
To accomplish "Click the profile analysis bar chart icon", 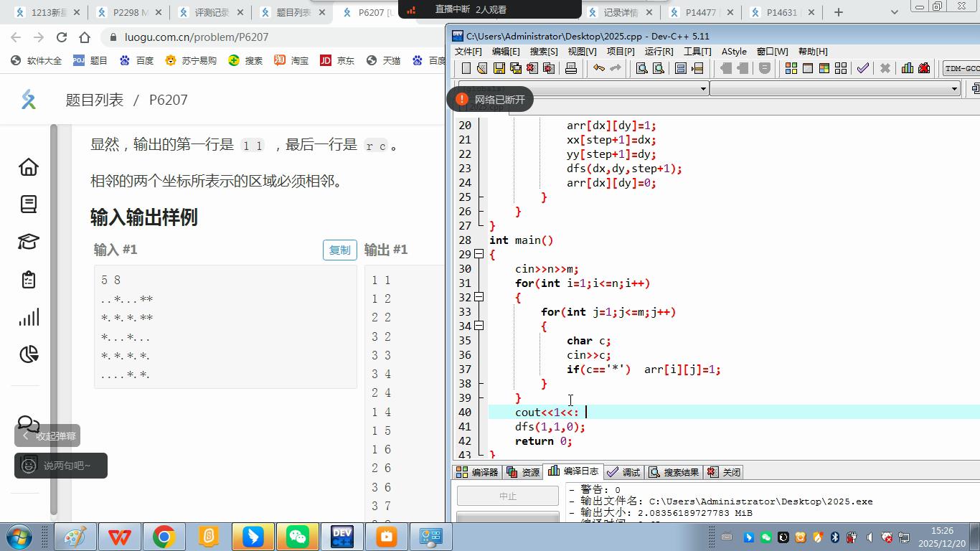I will [x=908, y=68].
